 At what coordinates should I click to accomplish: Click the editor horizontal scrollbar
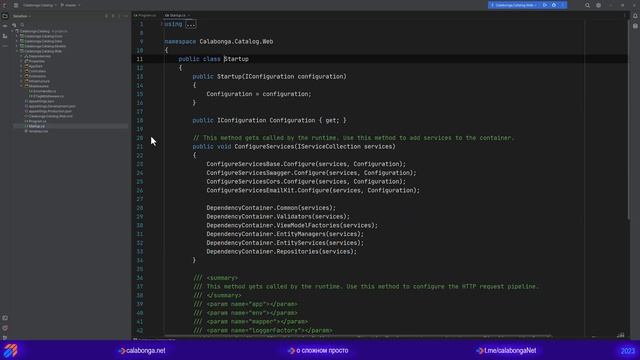358,336
